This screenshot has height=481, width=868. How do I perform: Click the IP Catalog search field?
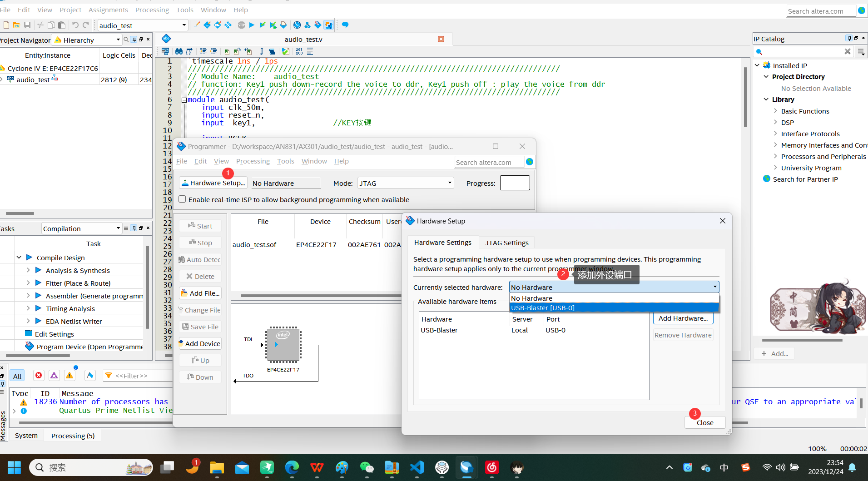click(x=803, y=51)
